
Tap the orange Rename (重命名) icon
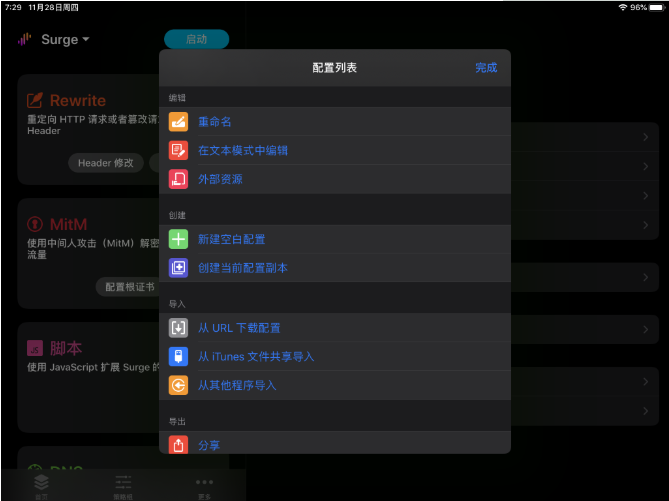pyautogui.click(x=178, y=122)
